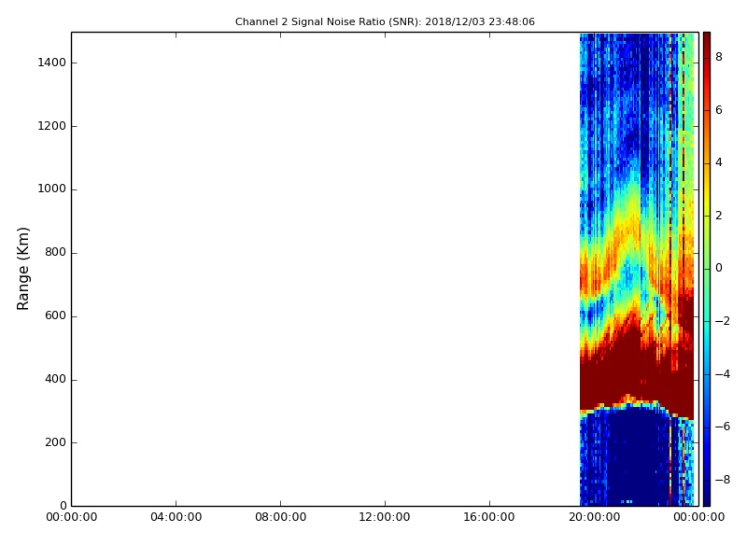Click the y-axis tick label 200
Image resolution: width=747 pixels, height=560 pixels.
click(55, 442)
